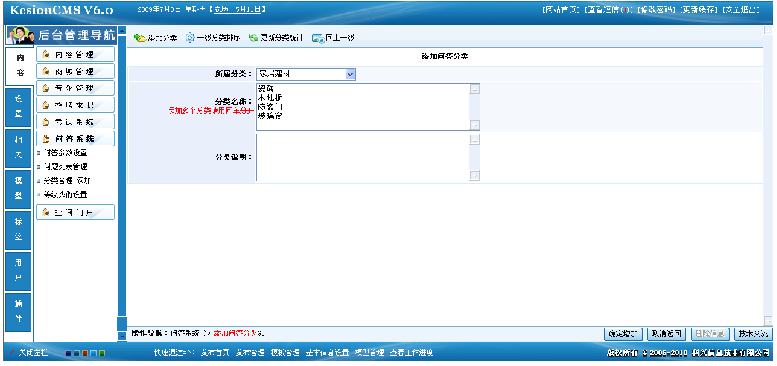Screen dimensions: 777x366
Task: Click the green update category statistics icon
Action: tap(253, 38)
